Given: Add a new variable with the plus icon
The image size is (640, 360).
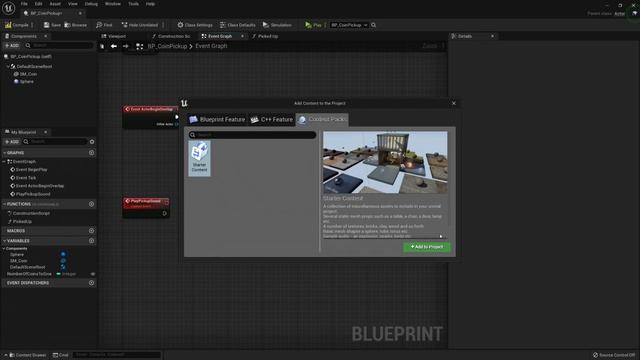Looking at the screenshot, I should click(x=91, y=241).
